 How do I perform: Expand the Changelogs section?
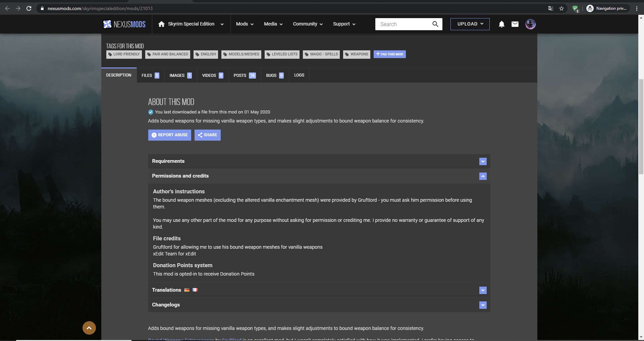[483, 305]
